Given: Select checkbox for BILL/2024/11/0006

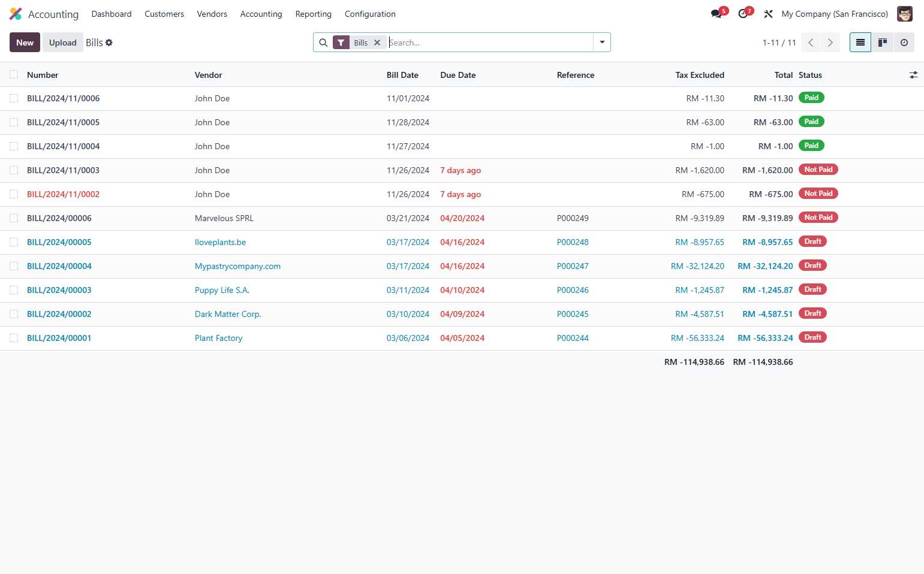Looking at the screenshot, I should (x=14, y=98).
